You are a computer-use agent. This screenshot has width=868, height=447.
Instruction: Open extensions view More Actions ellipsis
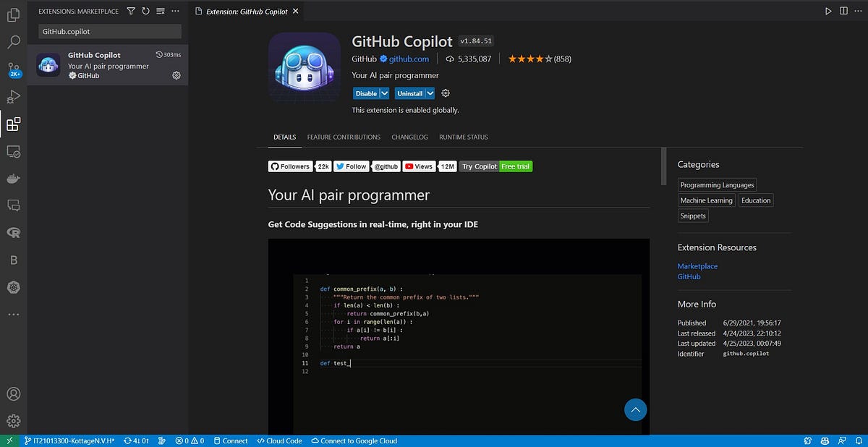pos(175,11)
